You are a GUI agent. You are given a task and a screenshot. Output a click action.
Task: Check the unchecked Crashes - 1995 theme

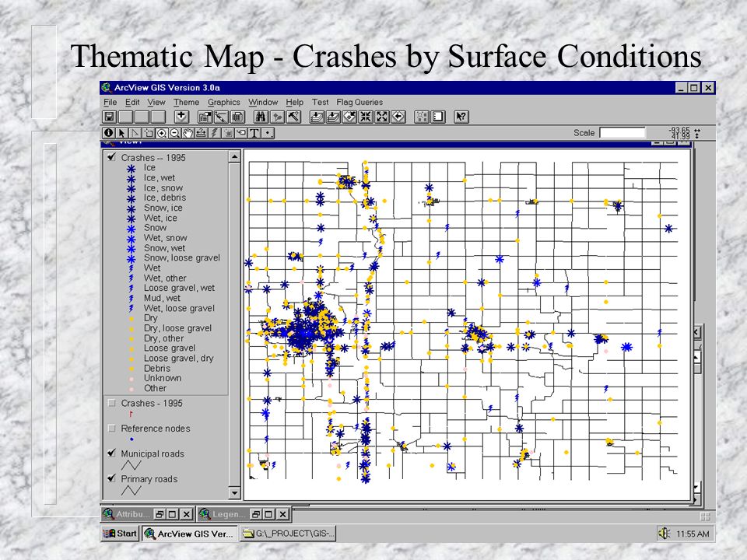pyautogui.click(x=111, y=403)
